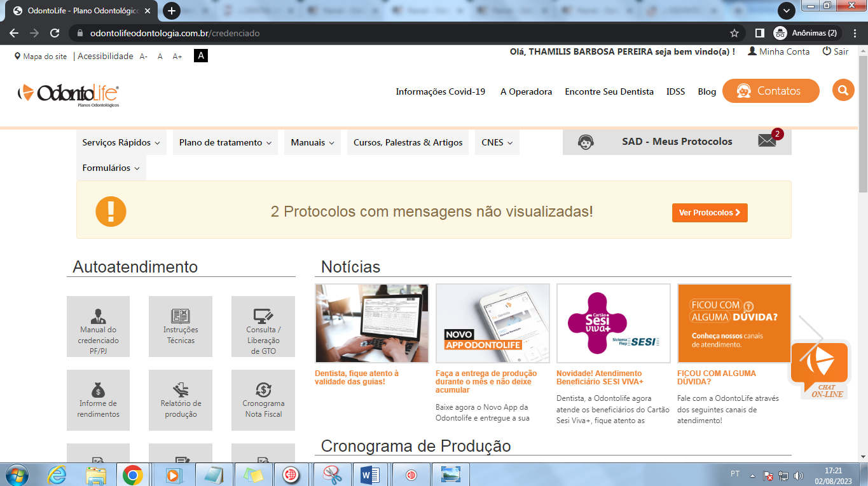
Task: Open the Informe de rendimentos tile
Action: [98, 400]
